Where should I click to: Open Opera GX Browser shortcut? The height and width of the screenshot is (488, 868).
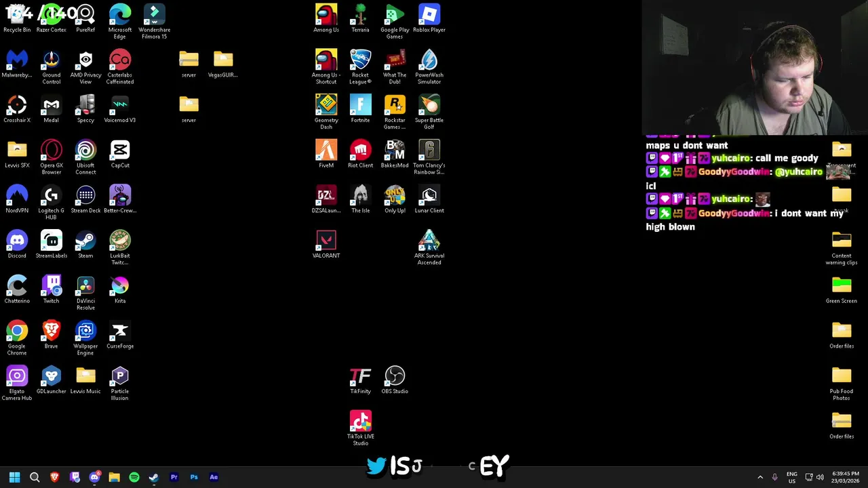[51, 157]
